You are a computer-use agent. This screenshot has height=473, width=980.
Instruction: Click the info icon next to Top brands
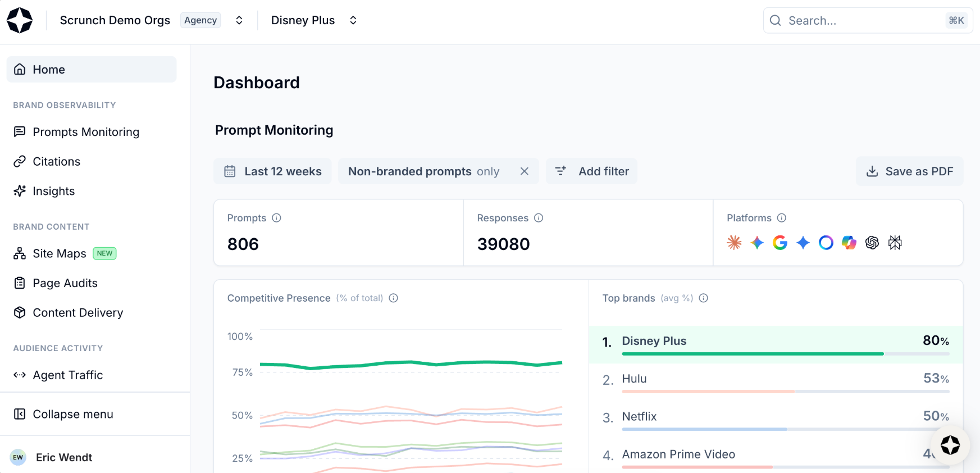click(x=704, y=298)
